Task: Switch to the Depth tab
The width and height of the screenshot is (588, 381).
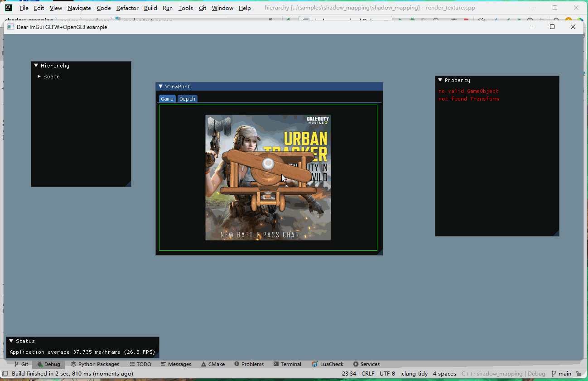Action: tap(187, 99)
